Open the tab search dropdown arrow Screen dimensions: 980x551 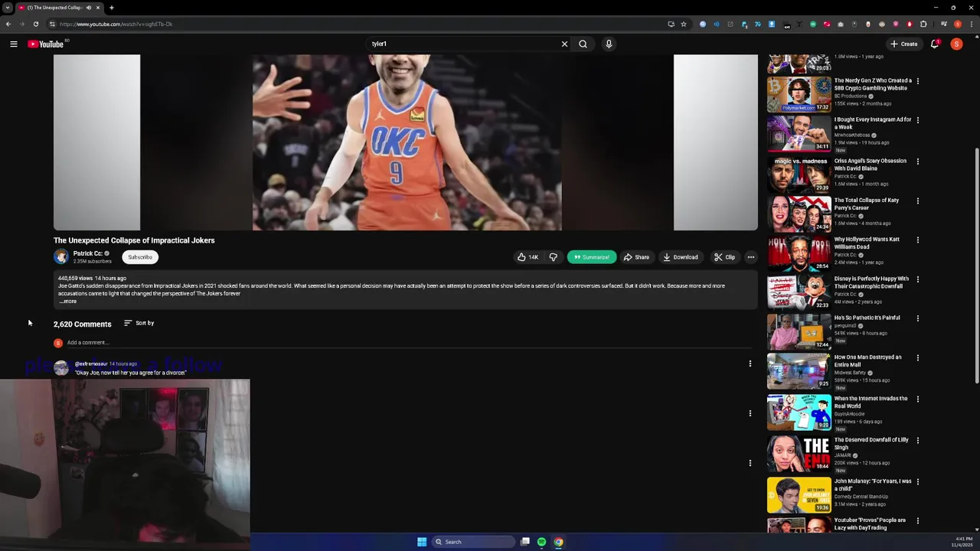[7, 8]
